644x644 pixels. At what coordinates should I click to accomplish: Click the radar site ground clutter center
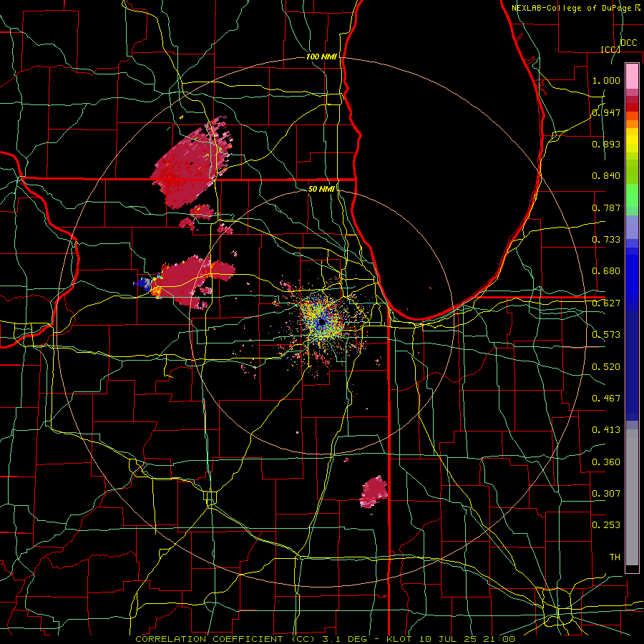click(x=322, y=322)
